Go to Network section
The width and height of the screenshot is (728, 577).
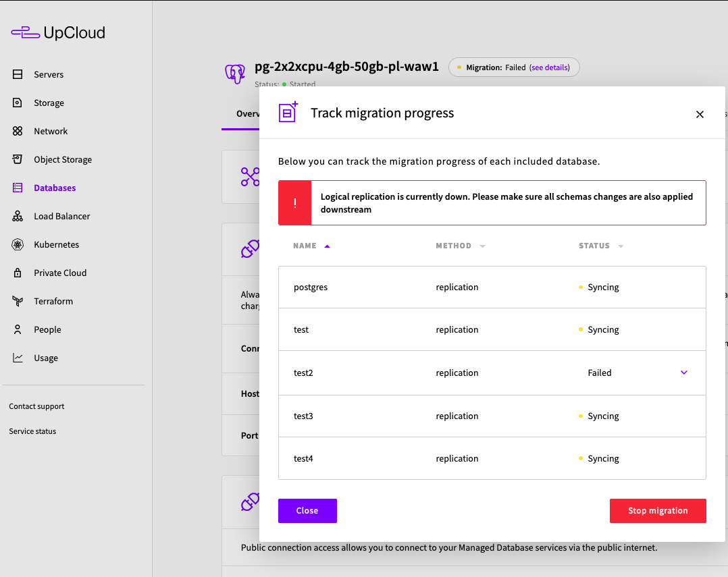51,132
